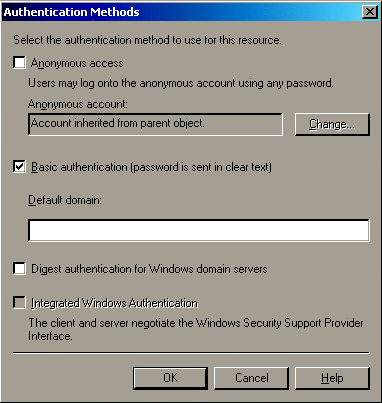Dismiss the dialog using Cancel

(251, 378)
